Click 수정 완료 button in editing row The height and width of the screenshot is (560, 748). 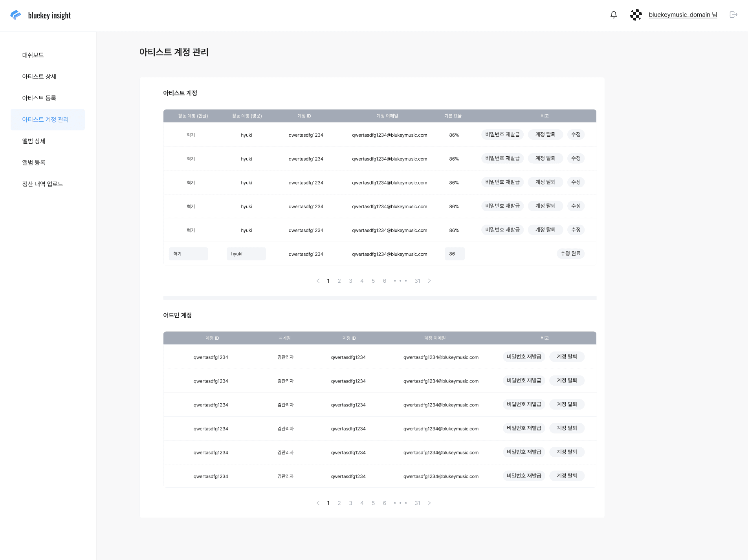(570, 254)
